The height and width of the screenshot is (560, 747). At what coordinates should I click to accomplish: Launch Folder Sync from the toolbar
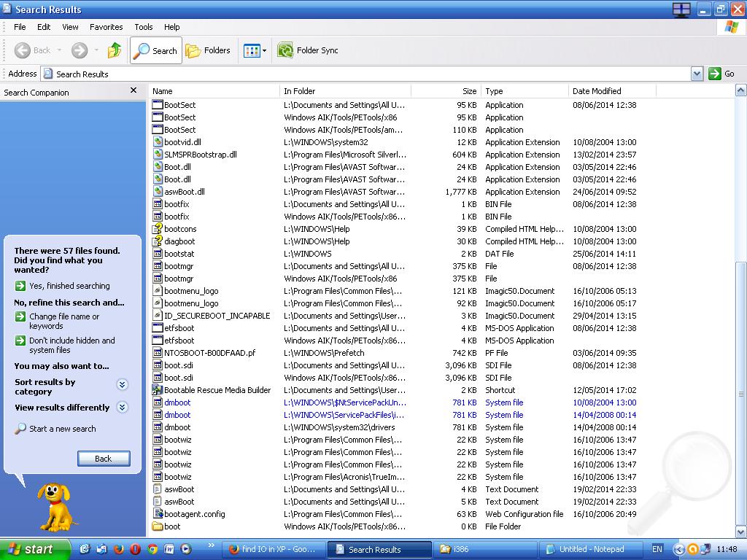(309, 50)
